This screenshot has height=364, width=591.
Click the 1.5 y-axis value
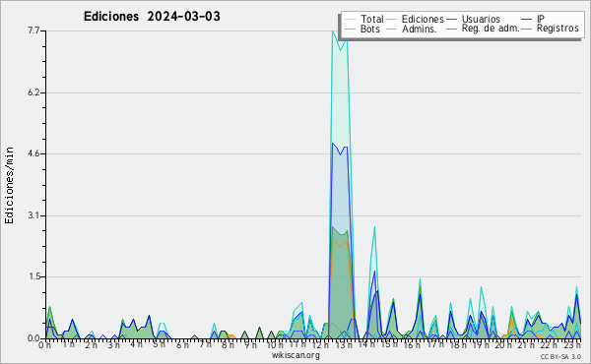(x=33, y=277)
